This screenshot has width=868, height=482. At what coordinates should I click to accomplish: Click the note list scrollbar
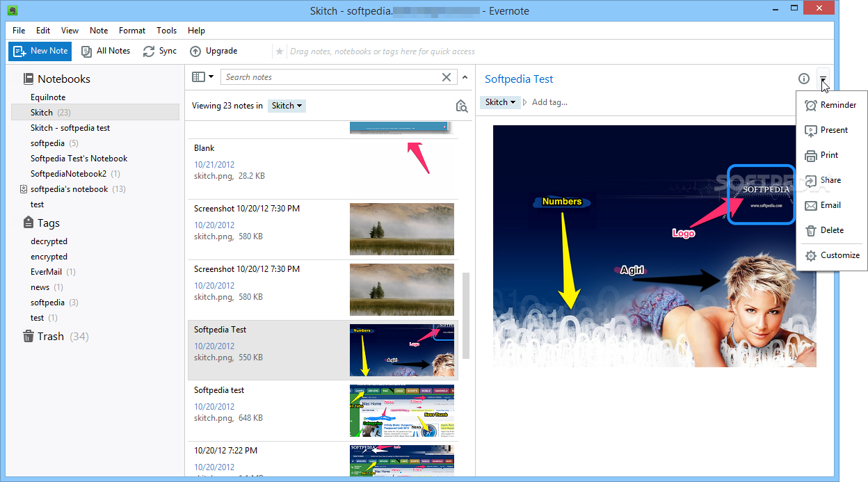click(466, 315)
